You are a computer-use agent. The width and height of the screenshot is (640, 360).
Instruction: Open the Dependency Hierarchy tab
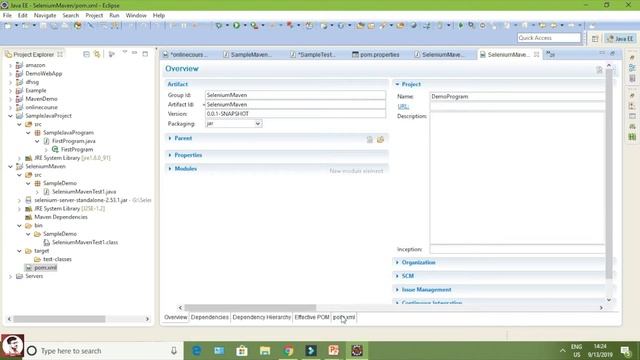pyautogui.click(x=262, y=317)
